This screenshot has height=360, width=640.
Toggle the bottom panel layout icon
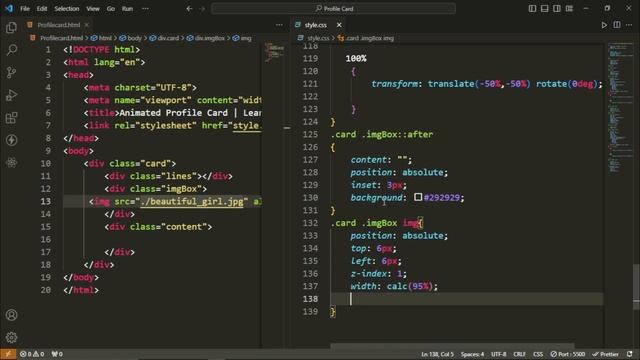click(544, 9)
